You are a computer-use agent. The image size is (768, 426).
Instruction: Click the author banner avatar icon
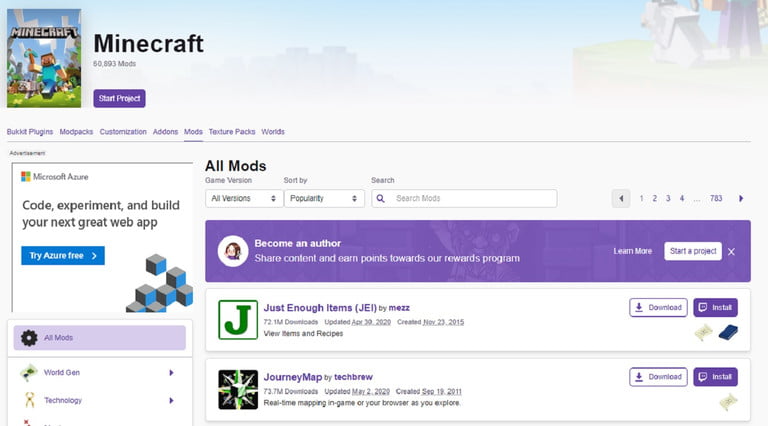click(233, 251)
